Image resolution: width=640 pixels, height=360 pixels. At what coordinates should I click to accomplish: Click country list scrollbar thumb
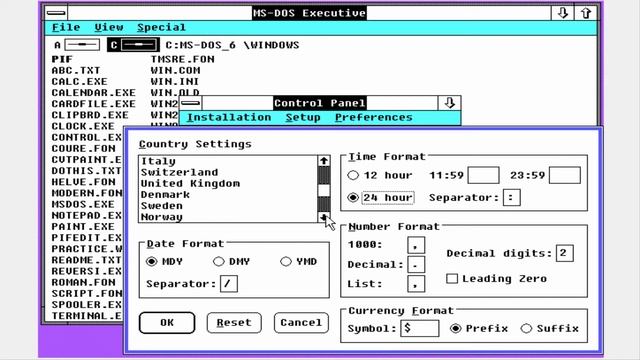tap(324, 190)
